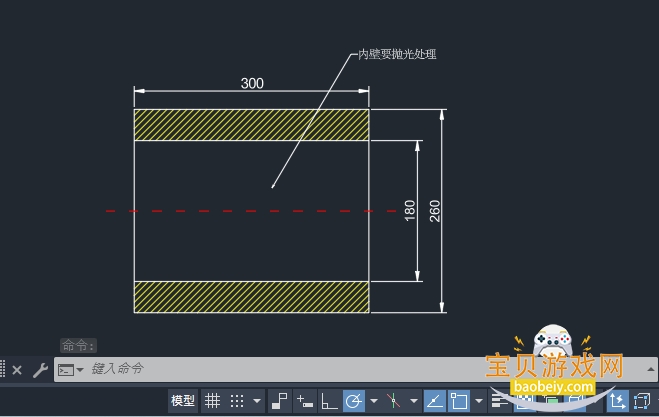The image size is (659, 417).
Task: Open command line customize wrench menu
Action: 40,370
